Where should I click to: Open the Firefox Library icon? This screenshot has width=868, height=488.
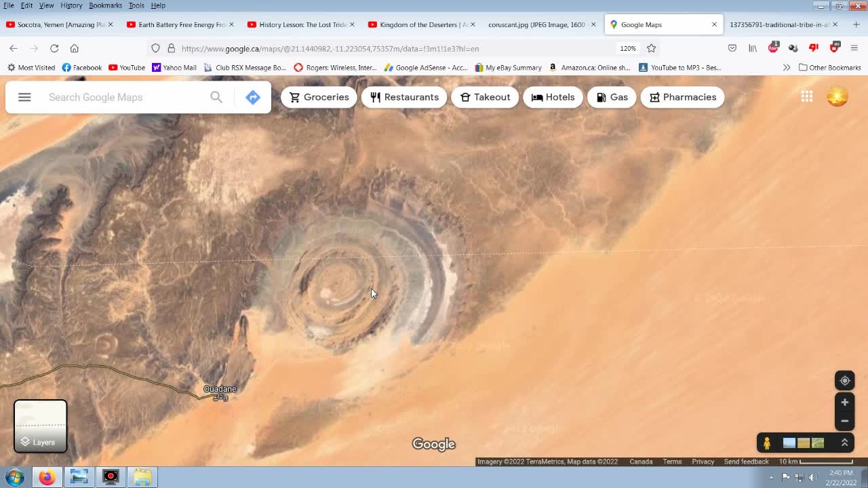click(753, 48)
